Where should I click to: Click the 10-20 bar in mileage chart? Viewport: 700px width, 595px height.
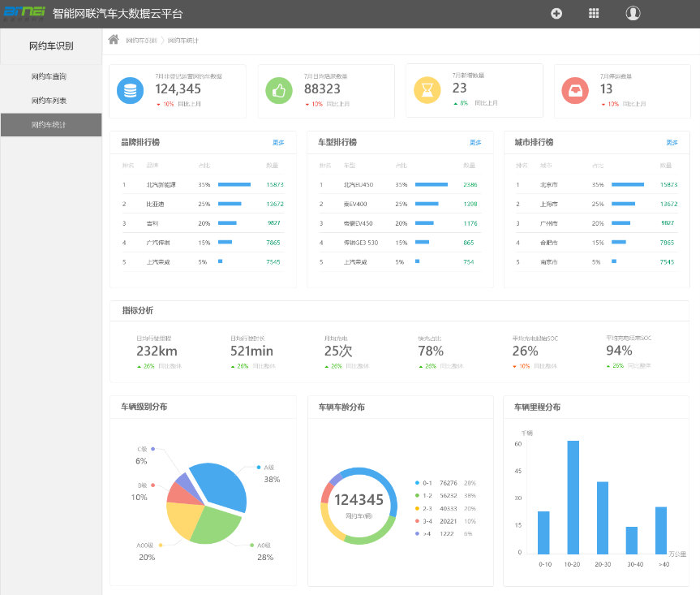pyautogui.click(x=573, y=497)
